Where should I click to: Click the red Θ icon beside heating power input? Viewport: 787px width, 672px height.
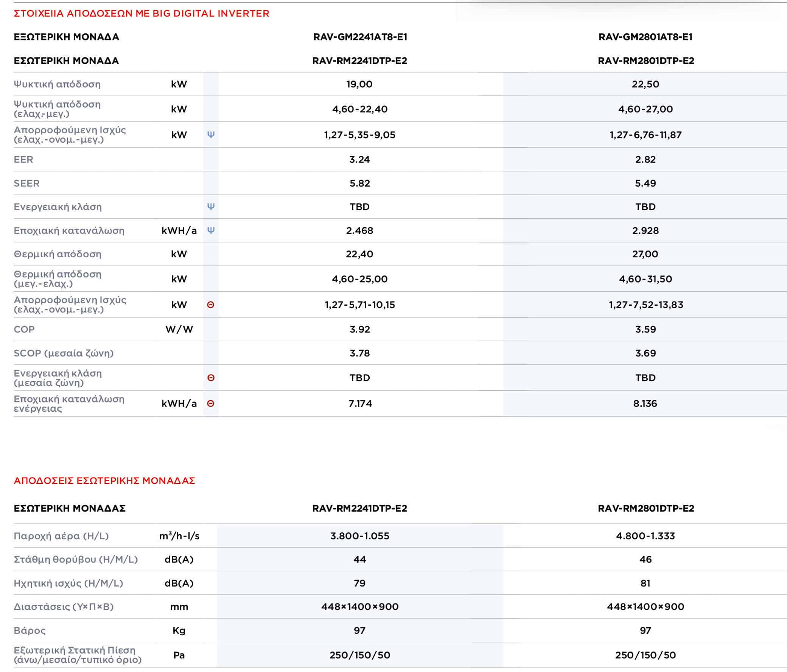click(211, 305)
